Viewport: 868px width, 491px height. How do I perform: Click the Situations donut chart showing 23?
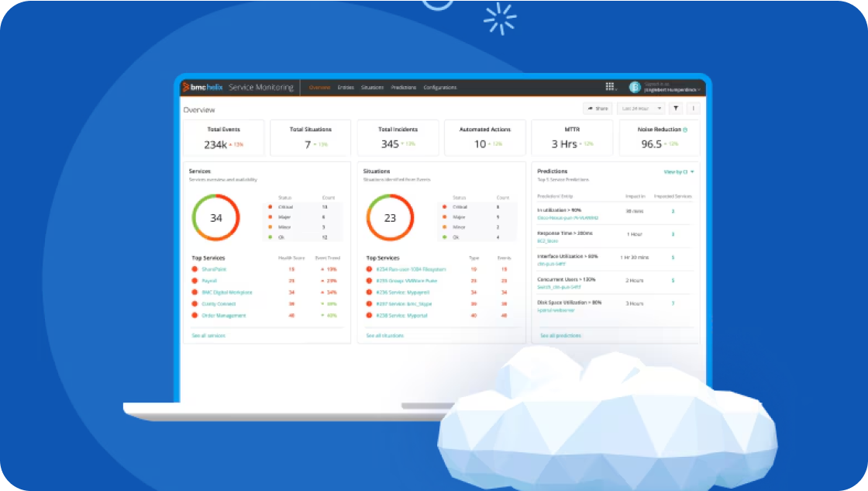tap(391, 217)
